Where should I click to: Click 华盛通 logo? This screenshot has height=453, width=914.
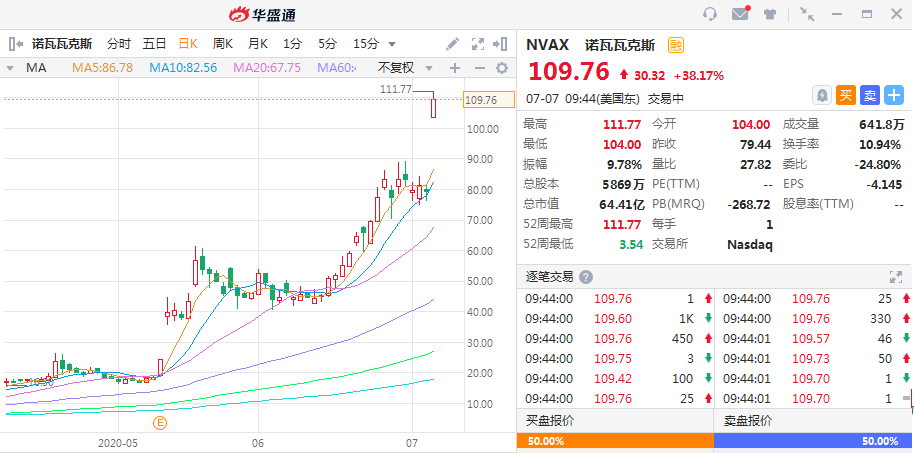(262, 14)
